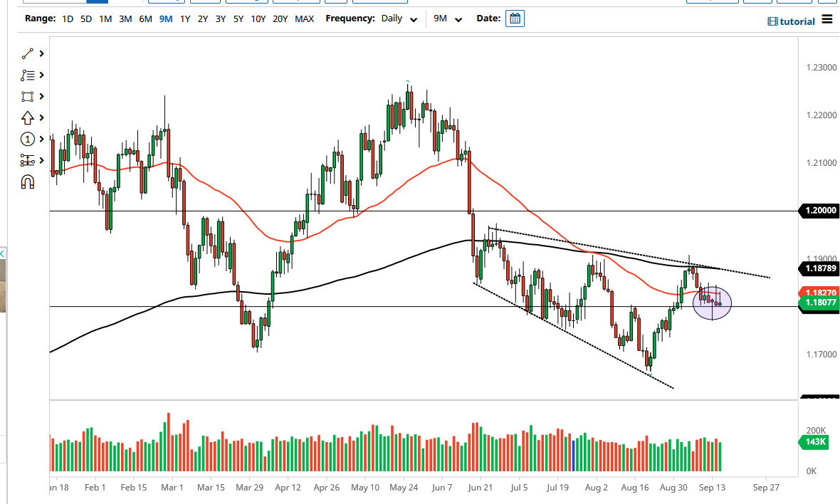The width and height of the screenshot is (840, 504).
Task: Set range to 1Y
Action: (x=185, y=19)
